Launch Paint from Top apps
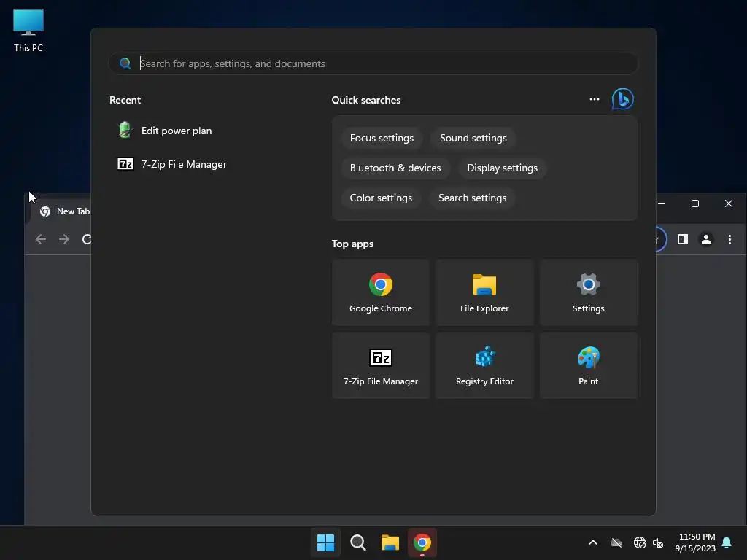This screenshot has width=747, height=560. tap(589, 365)
